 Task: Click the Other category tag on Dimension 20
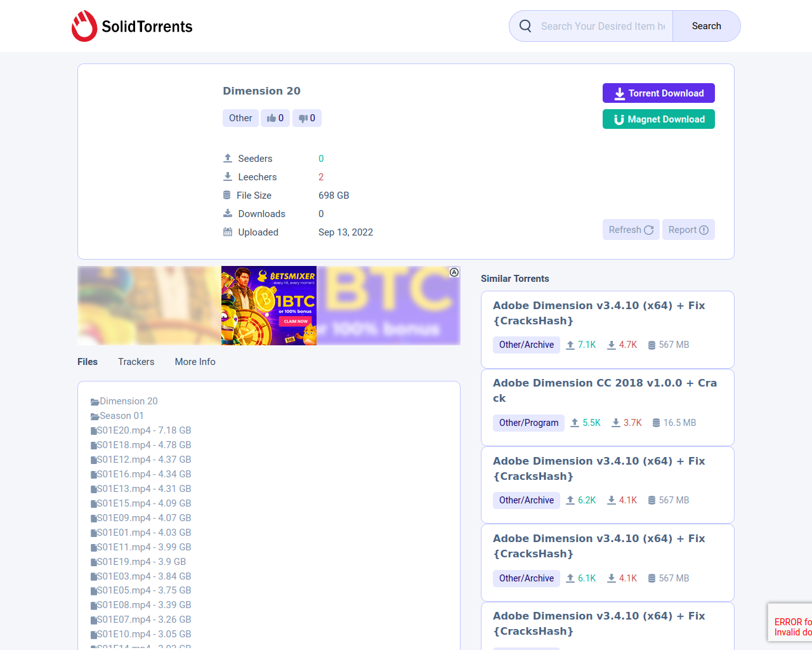(240, 118)
